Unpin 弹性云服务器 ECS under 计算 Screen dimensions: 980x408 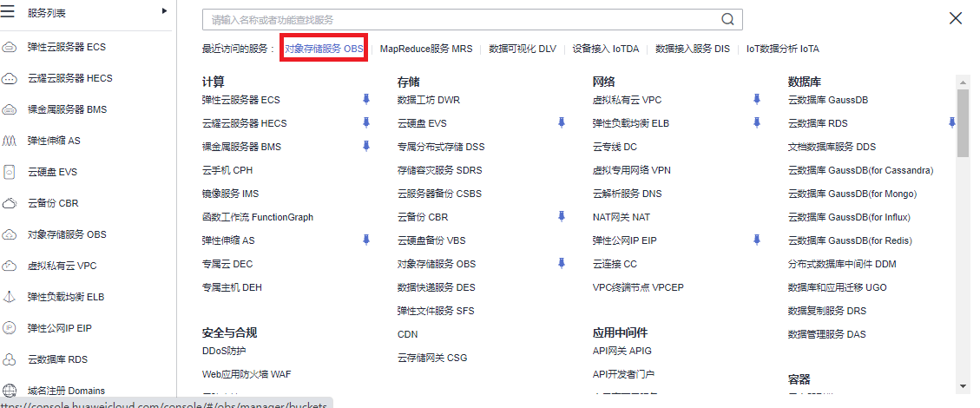click(x=366, y=99)
